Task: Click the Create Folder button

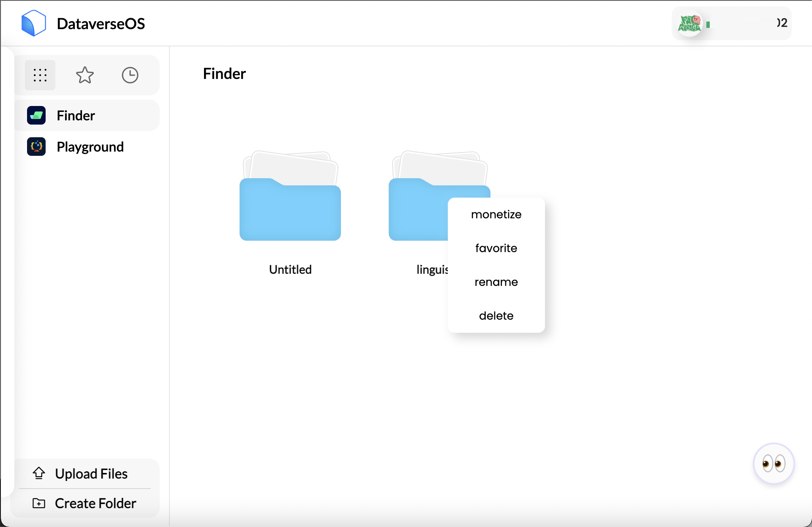Action: tap(95, 503)
